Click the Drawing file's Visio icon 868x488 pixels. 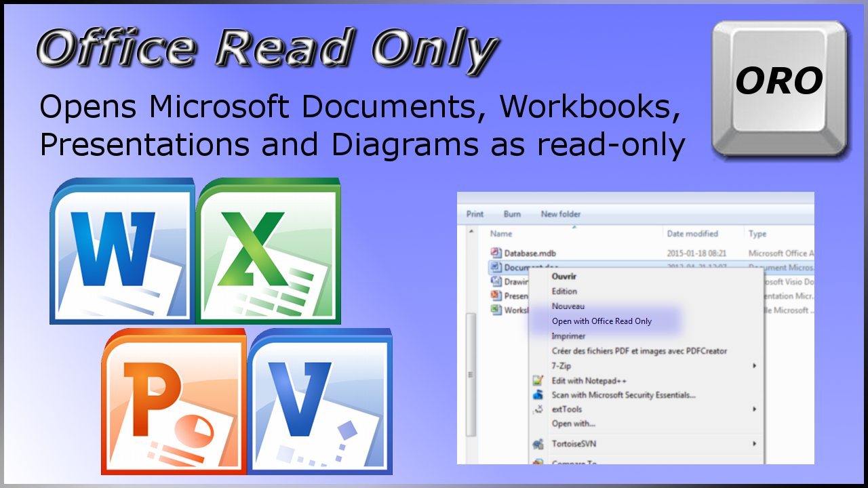495,281
